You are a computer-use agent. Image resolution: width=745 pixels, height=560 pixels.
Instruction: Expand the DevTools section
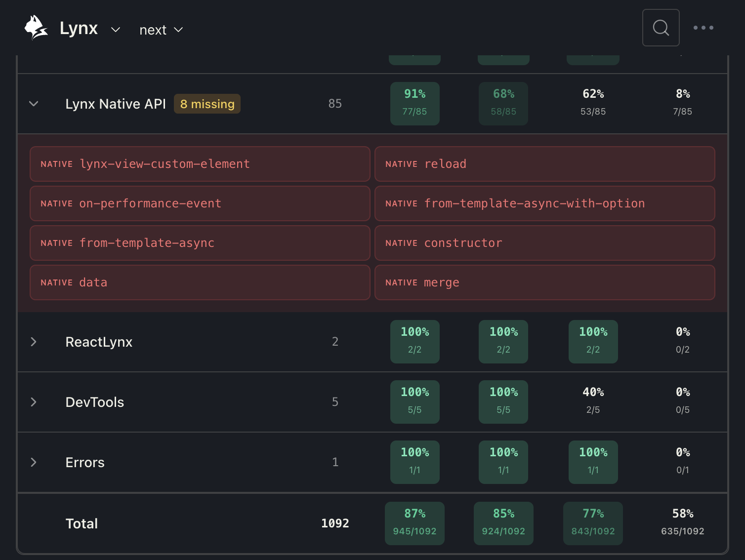[34, 402]
